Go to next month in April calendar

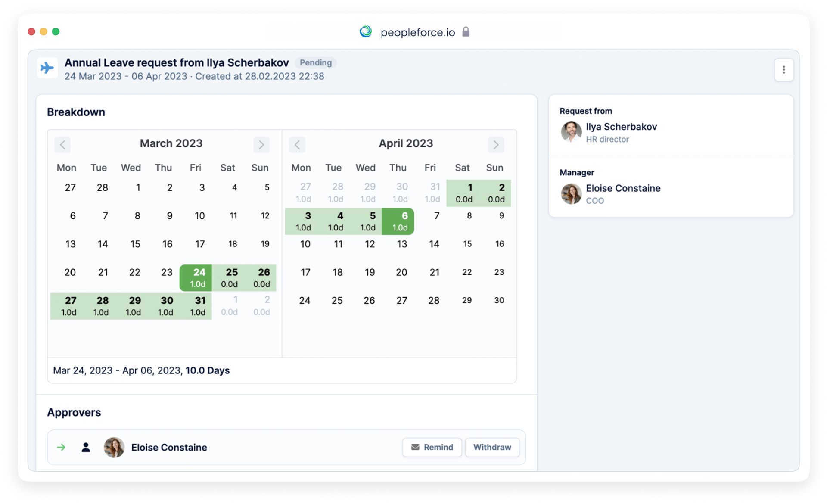(x=496, y=145)
